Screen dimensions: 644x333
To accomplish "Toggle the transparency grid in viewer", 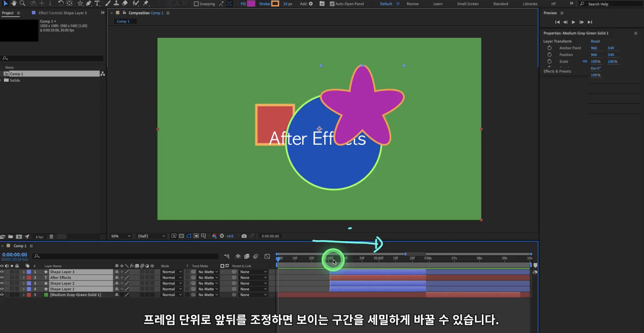I will [x=181, y=236].
